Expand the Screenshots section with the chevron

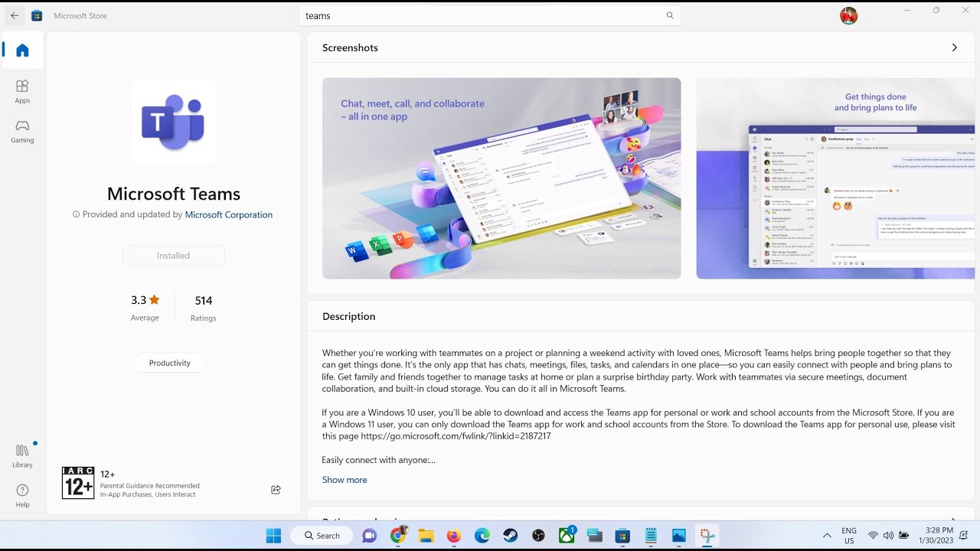pos(954,47)
